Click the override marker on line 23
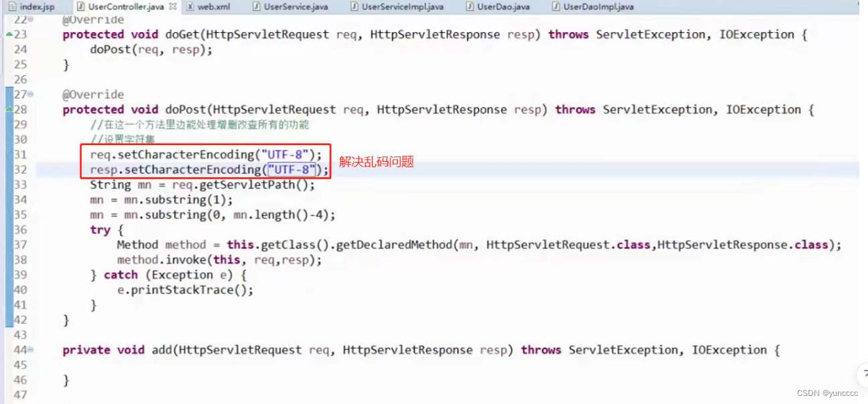The image size is (868, 404). [9, 34]
